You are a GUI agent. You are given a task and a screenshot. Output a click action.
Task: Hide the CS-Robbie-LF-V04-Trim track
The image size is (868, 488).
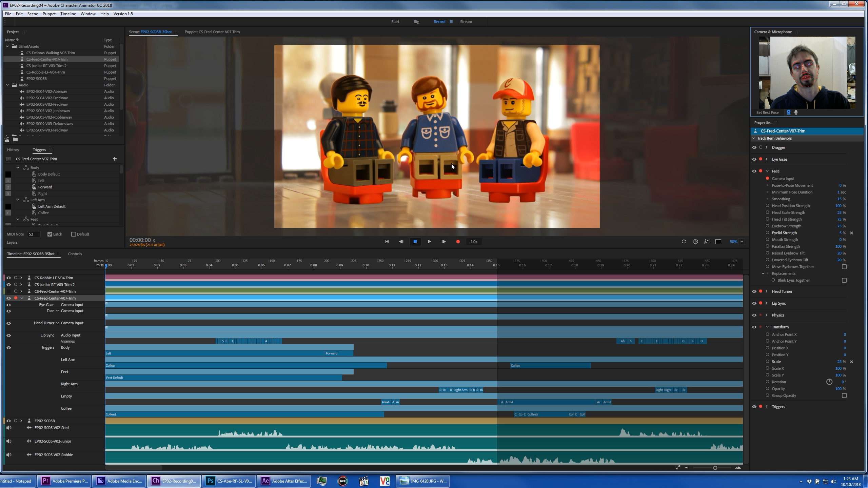coord(8,278)
